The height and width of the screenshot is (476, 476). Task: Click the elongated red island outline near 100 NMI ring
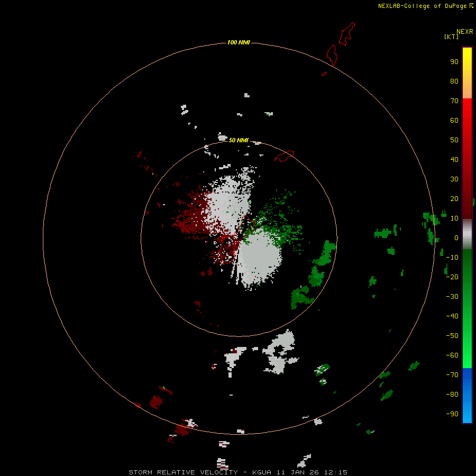tap(332, 55)
